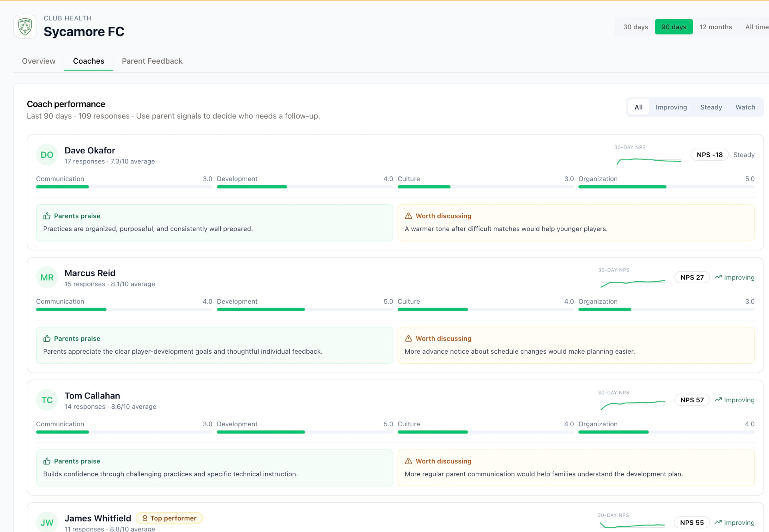Click trending-up arrow icon beside James Whitfield's Improving
769x532 pixels.
pos(718,522)
